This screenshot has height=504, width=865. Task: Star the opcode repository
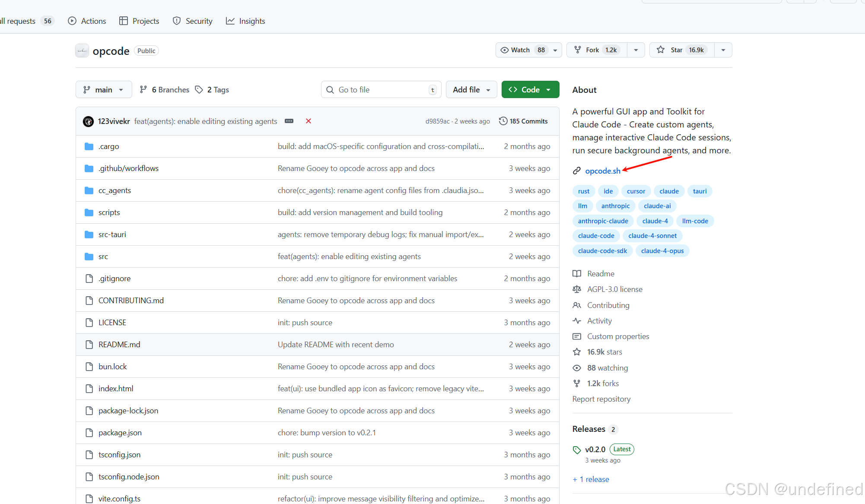pyautogui.click(x=682, y=50)
